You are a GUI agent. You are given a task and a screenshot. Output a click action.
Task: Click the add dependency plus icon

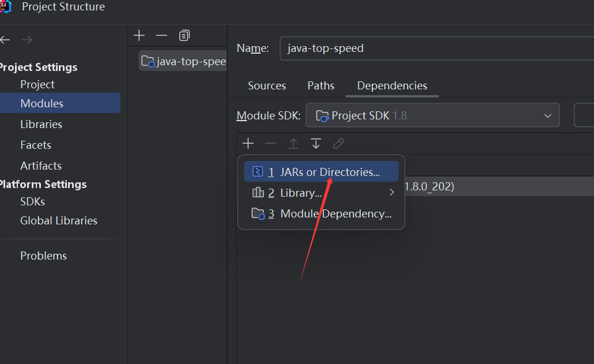point(248,144)
